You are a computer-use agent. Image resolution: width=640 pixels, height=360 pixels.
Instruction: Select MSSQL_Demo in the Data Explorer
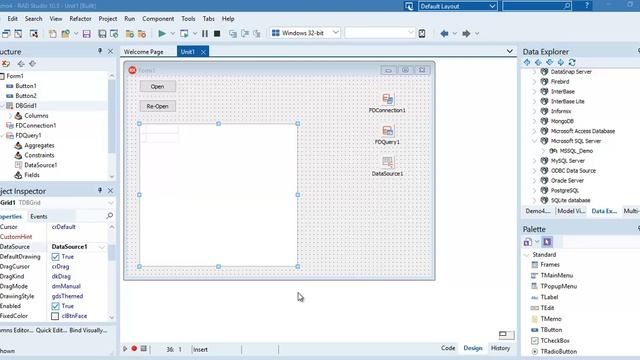[x=576, y=151]
